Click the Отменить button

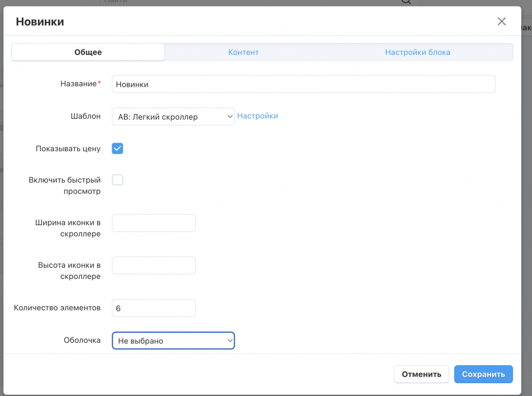pyautogui.click(x=421, y=374)
